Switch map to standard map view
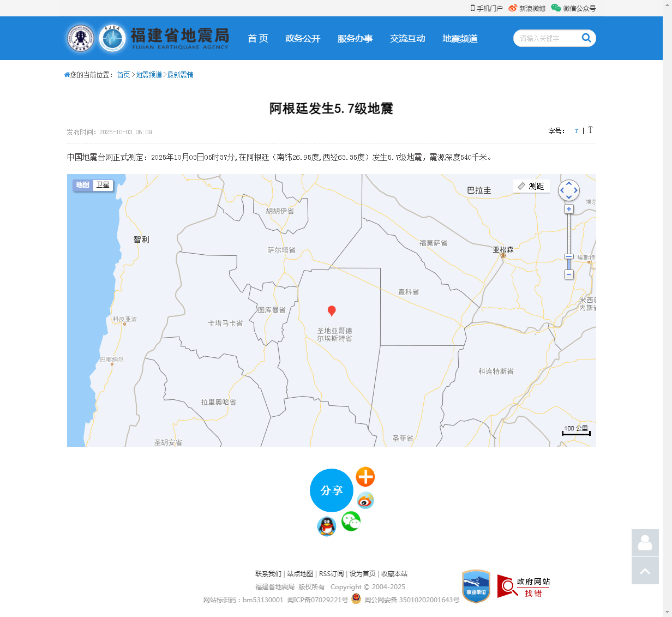 tap(82, 185)
